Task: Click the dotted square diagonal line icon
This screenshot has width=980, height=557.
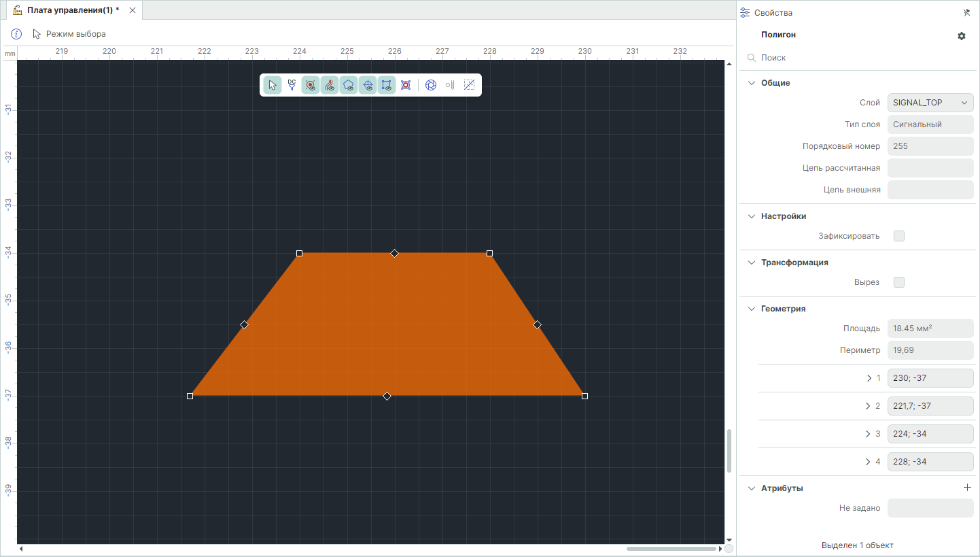Action: (x=469, y=85)
